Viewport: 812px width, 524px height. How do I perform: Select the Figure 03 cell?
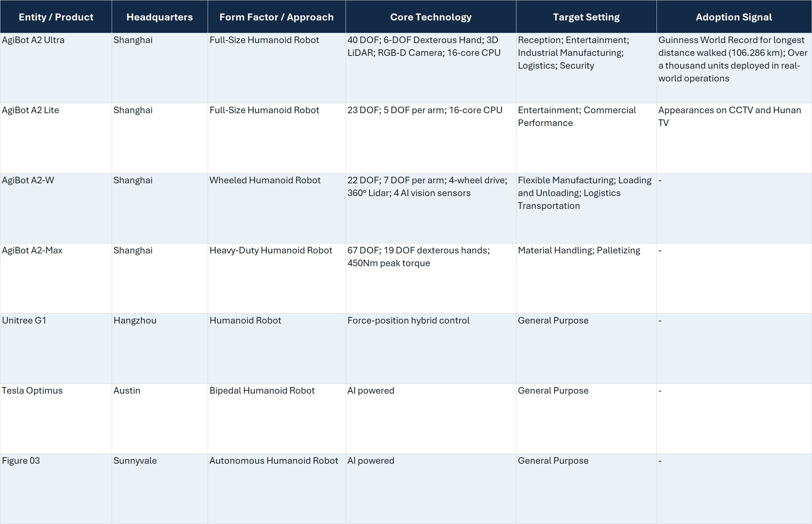56,489
